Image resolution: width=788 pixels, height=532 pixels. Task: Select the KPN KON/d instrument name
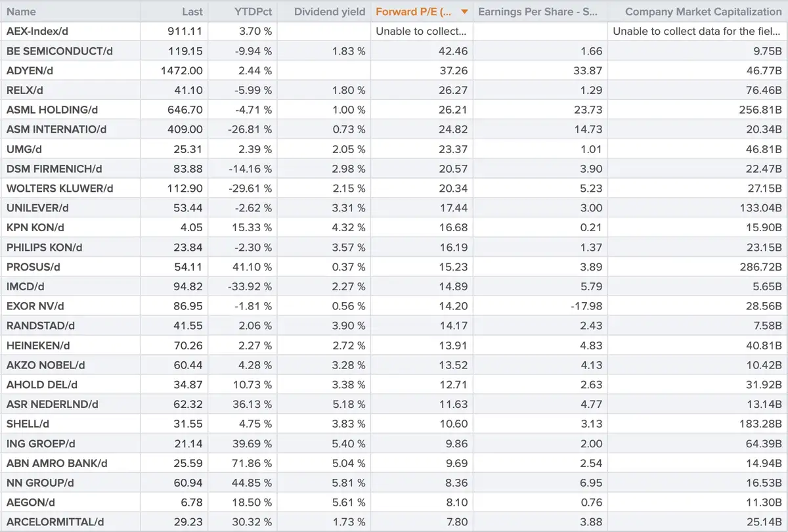(35, 228)
